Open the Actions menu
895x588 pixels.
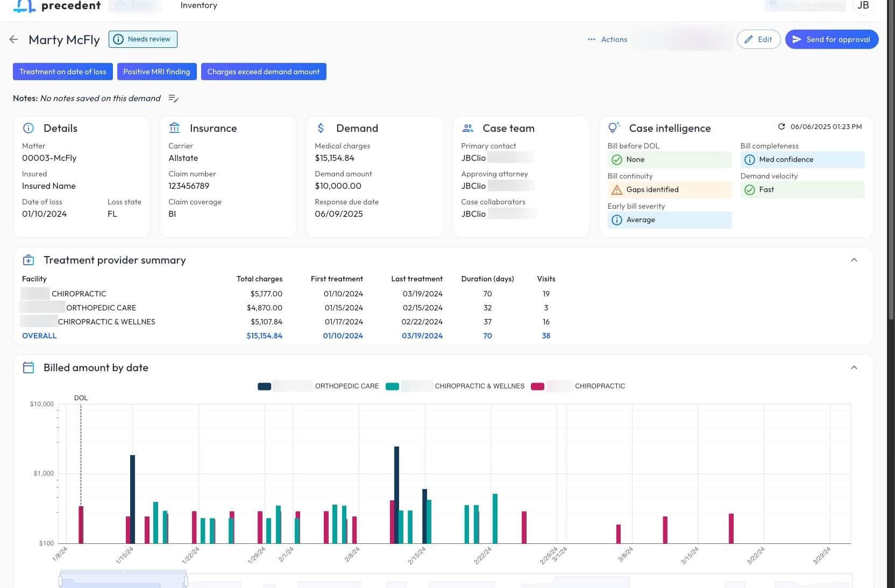(607, 39)
